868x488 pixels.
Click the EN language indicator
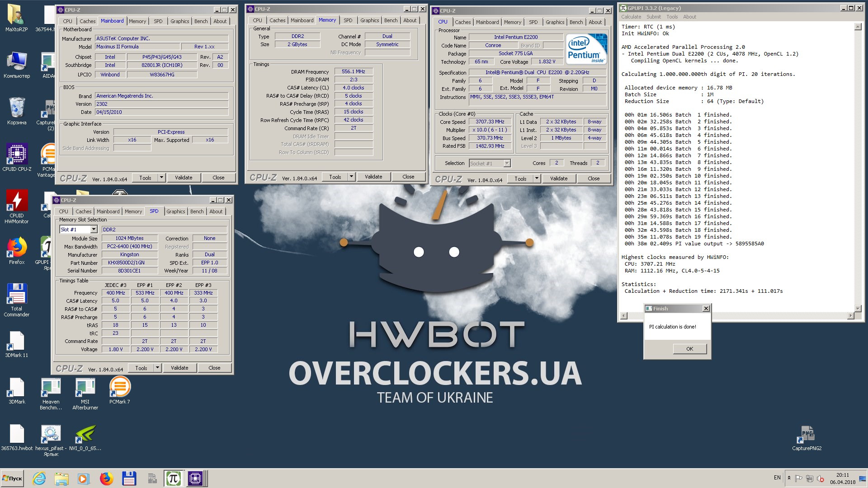pyautogui.click(x=777, y=478)
